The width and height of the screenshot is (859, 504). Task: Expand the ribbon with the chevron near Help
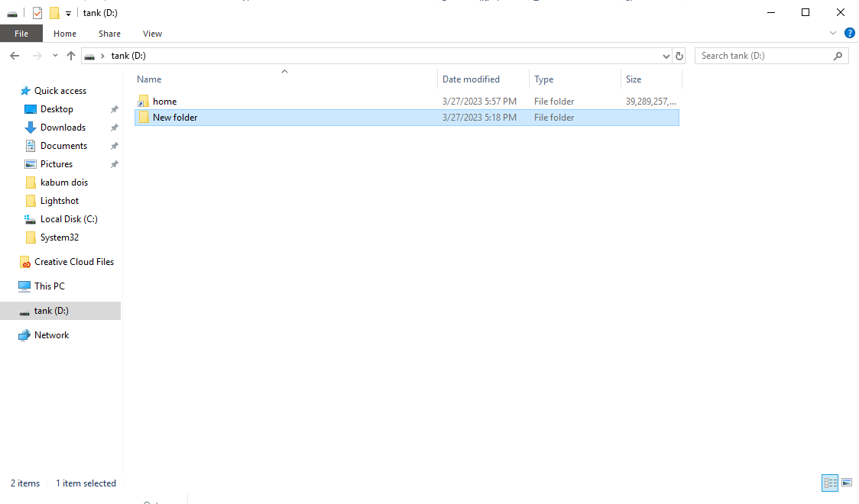pyautogui.click(x=833, y=33)
